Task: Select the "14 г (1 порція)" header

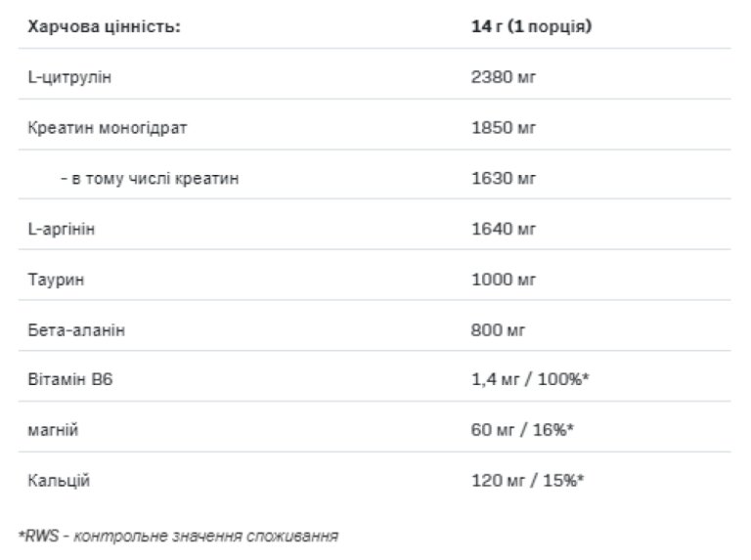Action: point(531,26)
